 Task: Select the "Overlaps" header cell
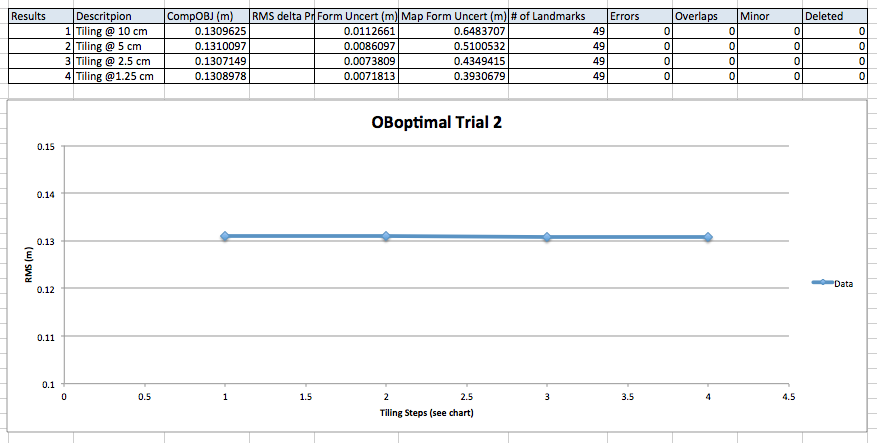[x=704, y=17]
